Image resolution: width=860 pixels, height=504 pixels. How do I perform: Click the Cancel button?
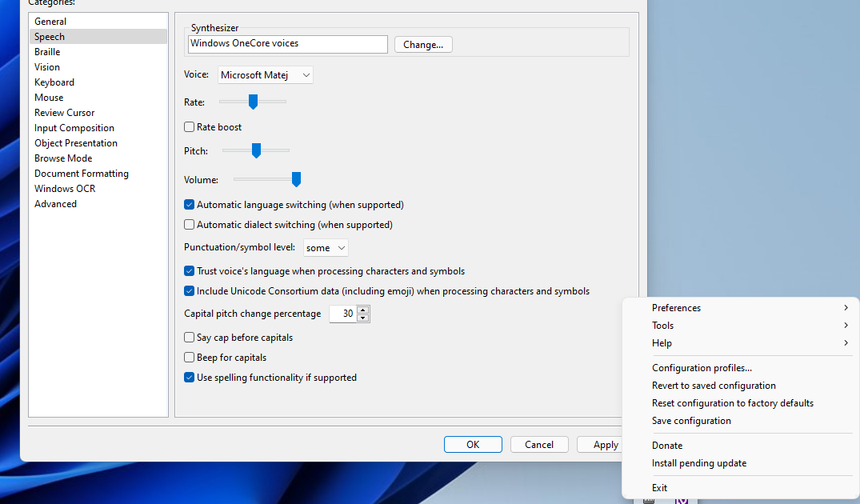pos(538,445)
